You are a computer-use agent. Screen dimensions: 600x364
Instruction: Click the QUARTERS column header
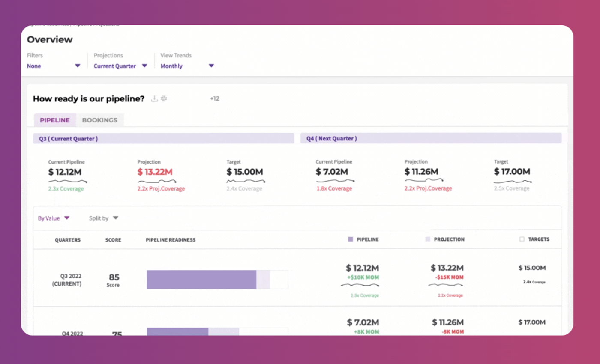[x=68, y=240]
